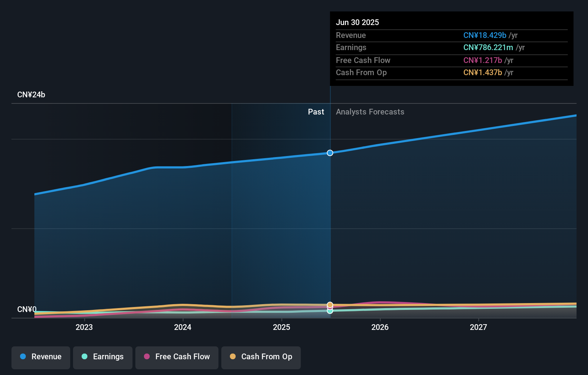
Task: Select the Analysts Forecasts section label
Action: (370, 112)
